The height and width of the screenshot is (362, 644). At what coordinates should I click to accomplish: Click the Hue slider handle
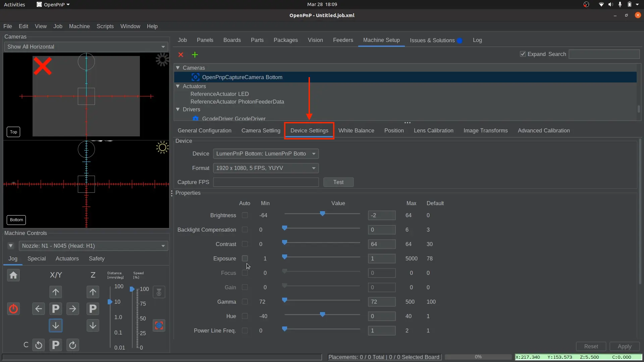click(x=322, y=314)
